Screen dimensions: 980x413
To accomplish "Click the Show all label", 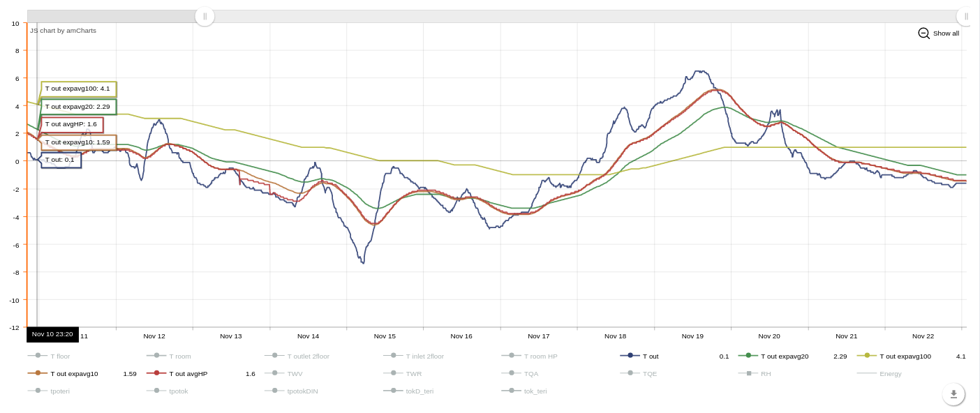I will tap(946, 33).
